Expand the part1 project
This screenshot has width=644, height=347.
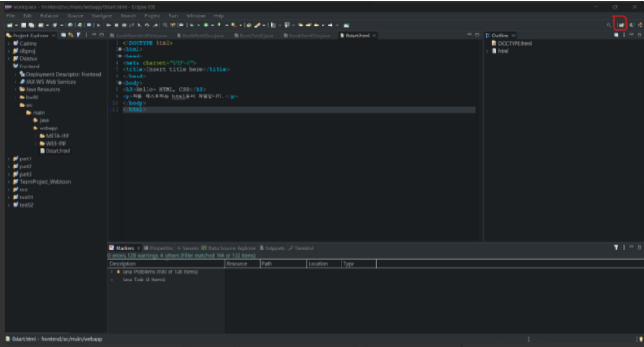click(8, 158)
